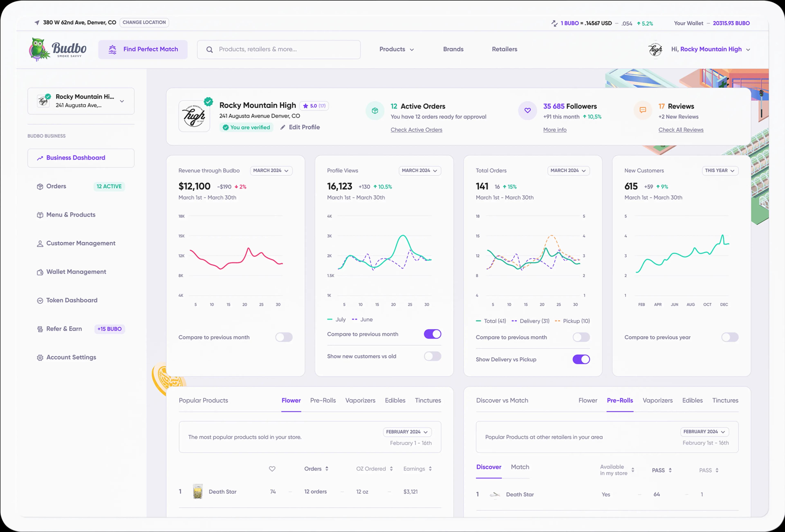Click the Refer & Earn icon
This screenshot has height=532, width=785.
click(x=40, y=329)
